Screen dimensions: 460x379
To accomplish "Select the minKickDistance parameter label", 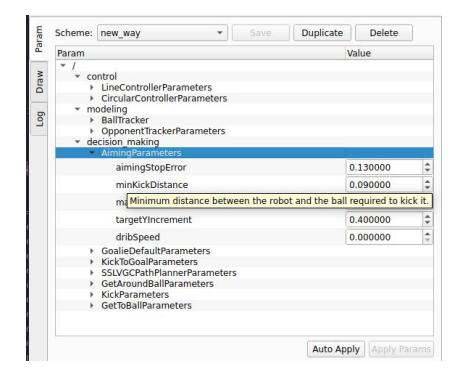I will tap(152, 185).
